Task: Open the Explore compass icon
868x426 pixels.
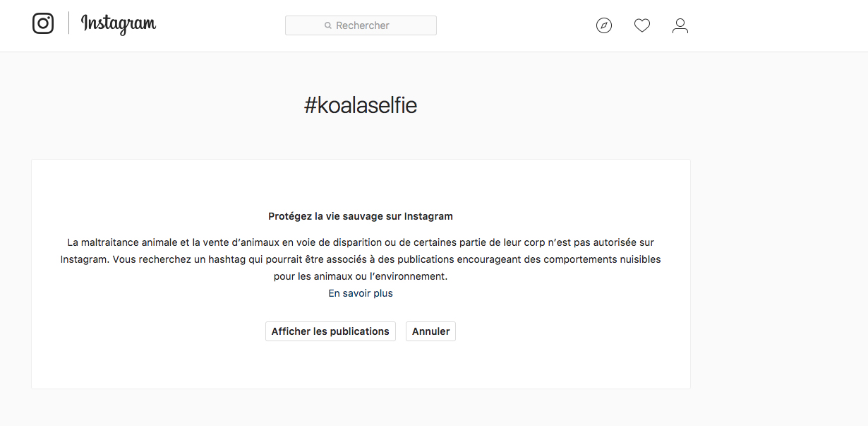Action: coord(604,26)
